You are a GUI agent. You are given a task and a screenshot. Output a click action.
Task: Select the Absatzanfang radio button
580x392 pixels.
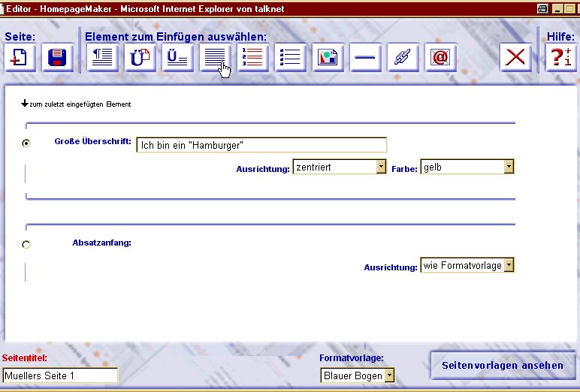[27, 244]
